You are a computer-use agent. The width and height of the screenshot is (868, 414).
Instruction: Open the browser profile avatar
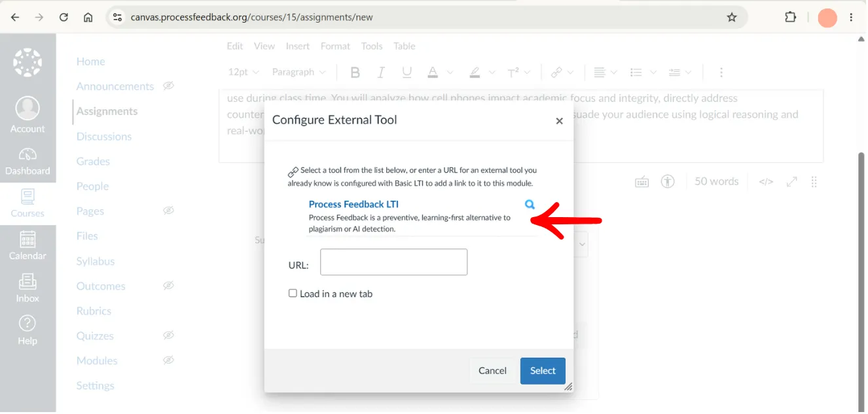coord(827,18)
